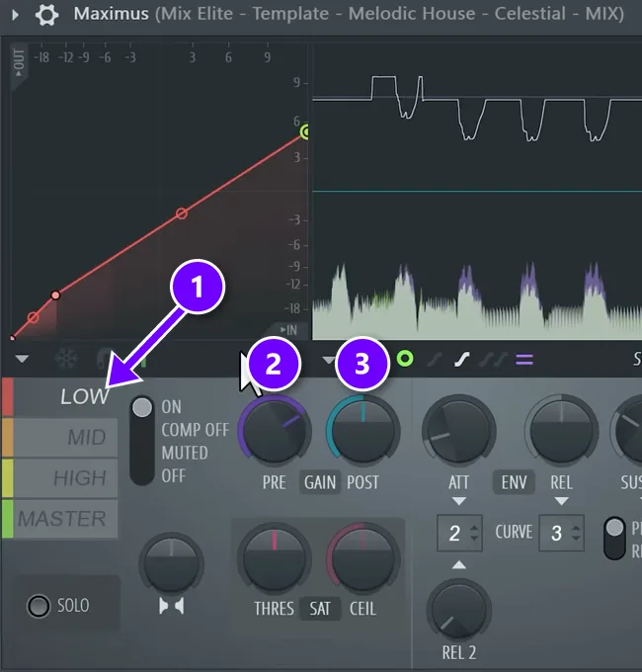
Task: Click the LOW band red color strip
Action: [7, 397]
